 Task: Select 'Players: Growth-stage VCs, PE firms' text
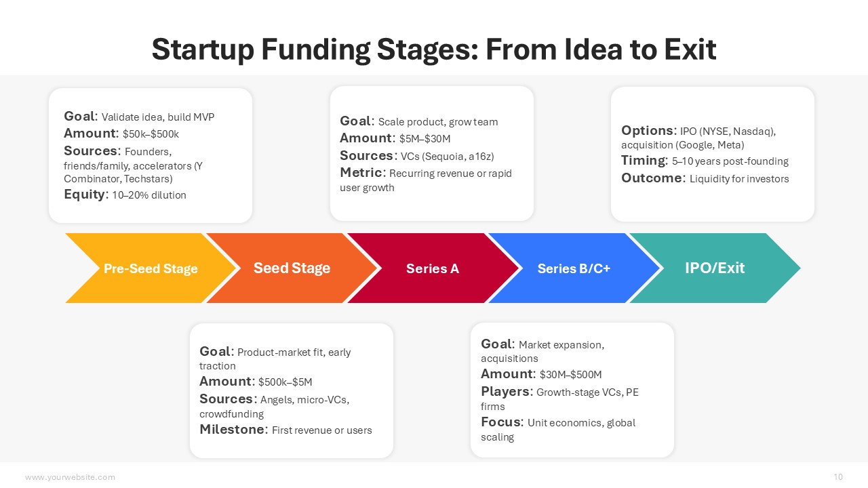point(559,392)
